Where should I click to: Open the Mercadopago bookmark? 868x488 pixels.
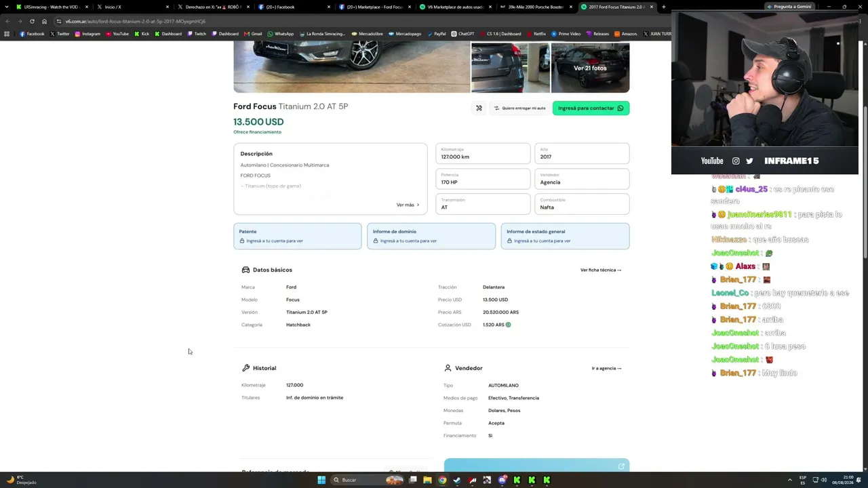pos(405,34)
